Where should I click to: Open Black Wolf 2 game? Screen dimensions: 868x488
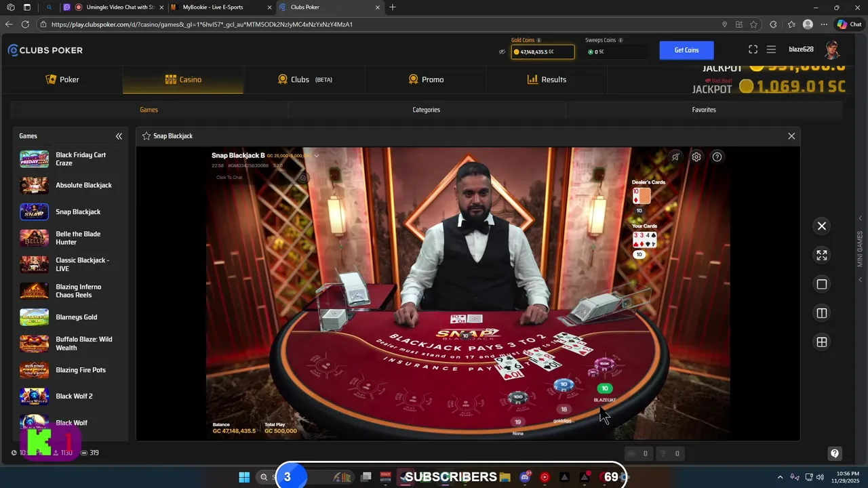(69, 396)
